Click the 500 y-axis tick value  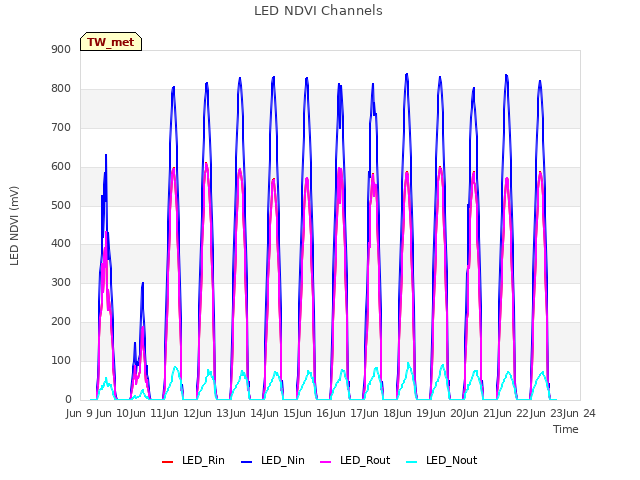coord(61,206)
